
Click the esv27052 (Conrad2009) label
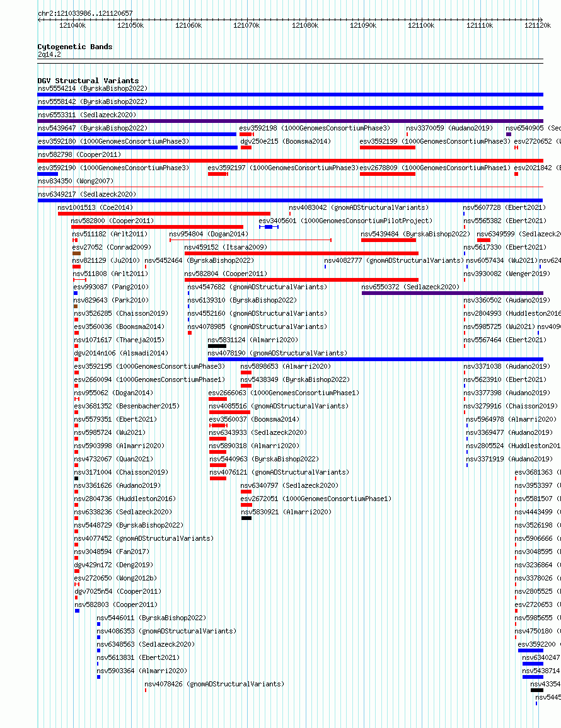[x=112, y=247]
